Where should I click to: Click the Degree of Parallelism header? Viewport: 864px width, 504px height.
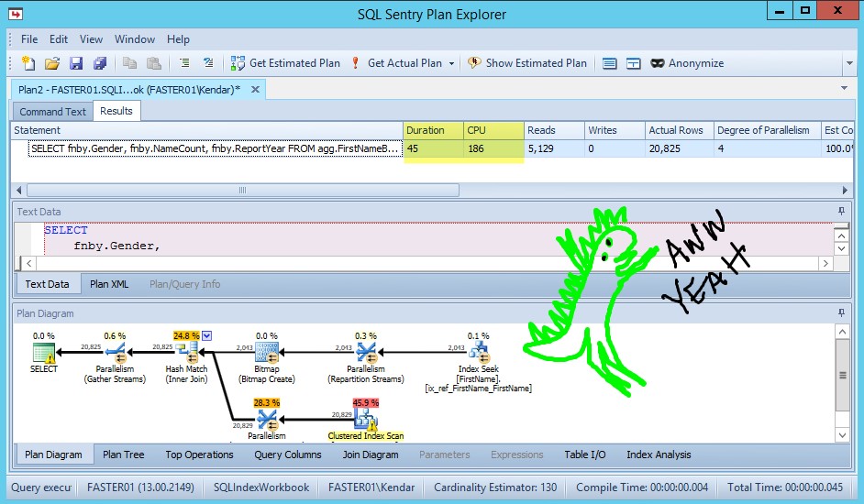(767, 130)
